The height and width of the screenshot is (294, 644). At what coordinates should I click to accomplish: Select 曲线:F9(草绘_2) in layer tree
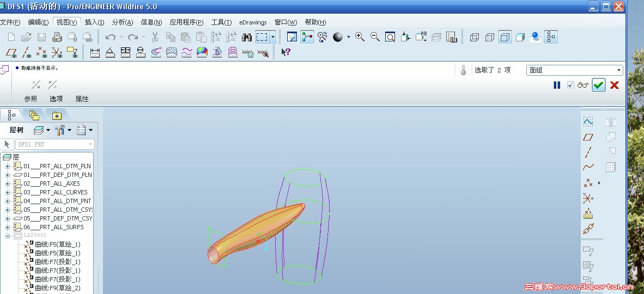(x=58, y=288)
